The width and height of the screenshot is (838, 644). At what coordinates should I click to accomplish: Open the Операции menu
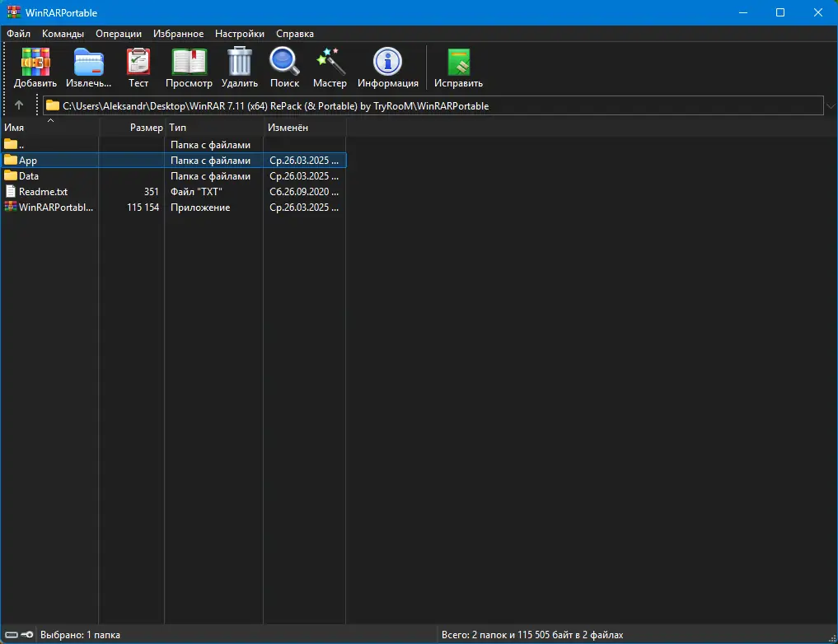point(119,34)
